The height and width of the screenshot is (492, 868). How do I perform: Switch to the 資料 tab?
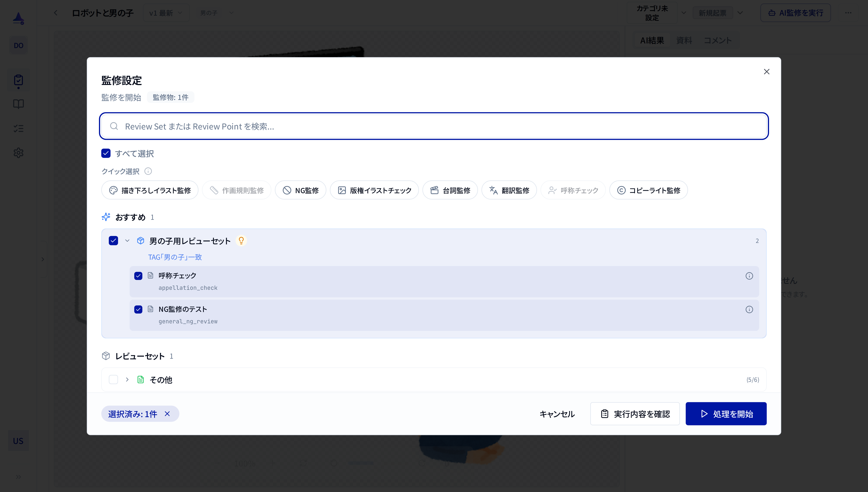point(684,41)
